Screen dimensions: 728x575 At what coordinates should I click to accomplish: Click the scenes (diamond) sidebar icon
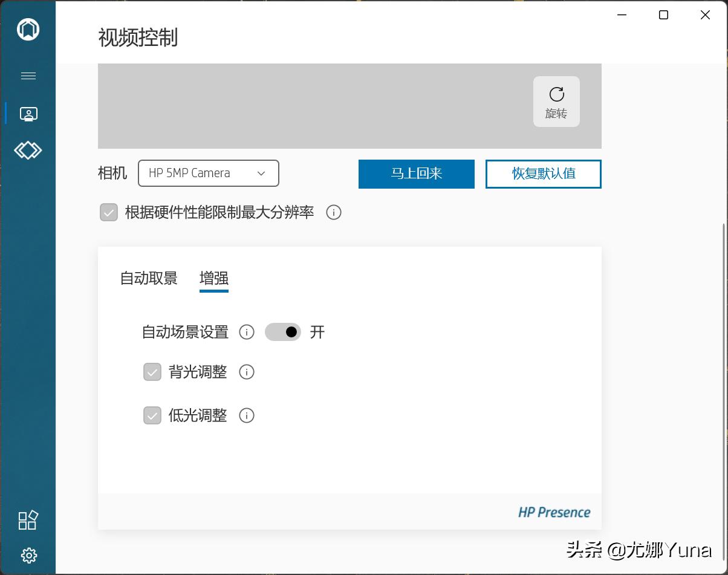point(28,150)
